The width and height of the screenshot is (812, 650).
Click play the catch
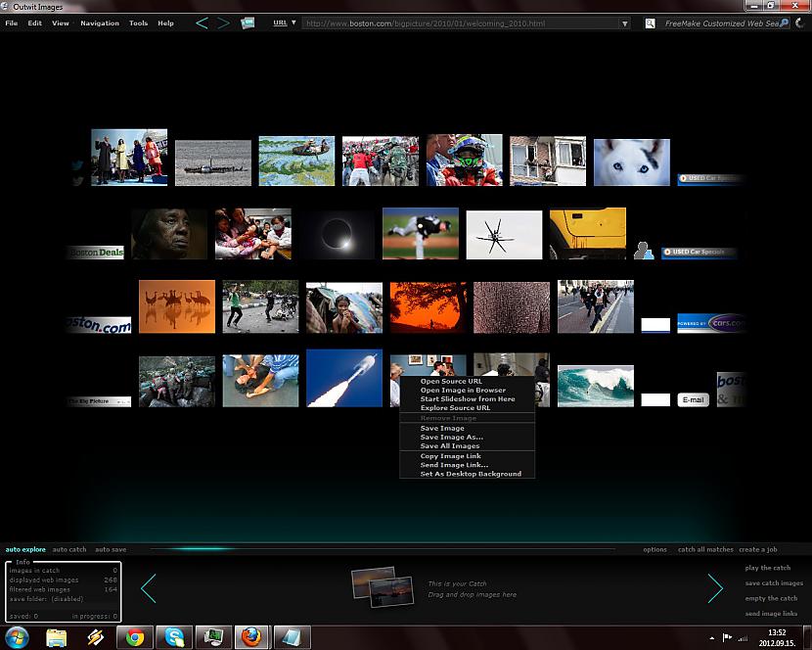pos(767,568)
